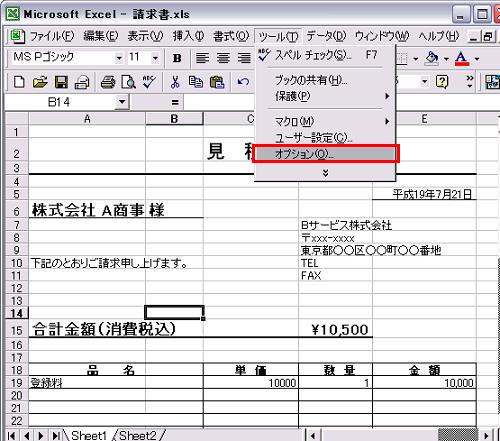Screen dimensions: 500x441
Task: Switch to the Sheet2 tab
Action: [138, 435]
